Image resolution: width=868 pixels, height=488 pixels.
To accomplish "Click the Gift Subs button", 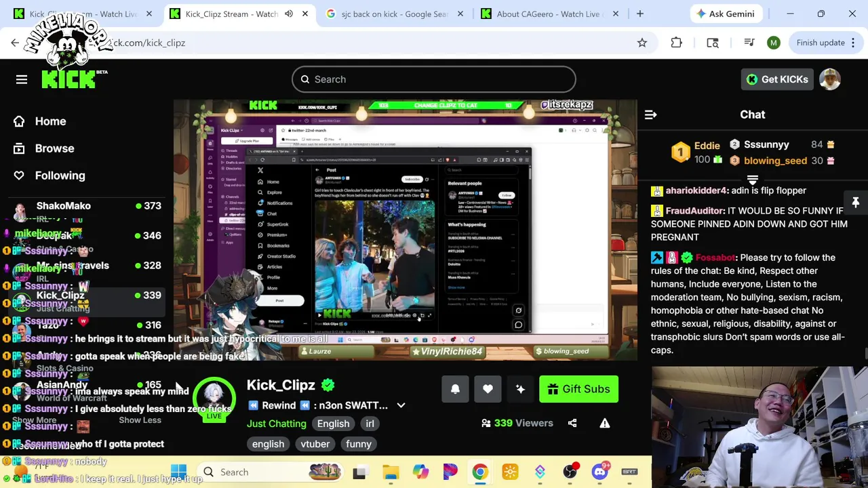I will click(x=578, y=389).
